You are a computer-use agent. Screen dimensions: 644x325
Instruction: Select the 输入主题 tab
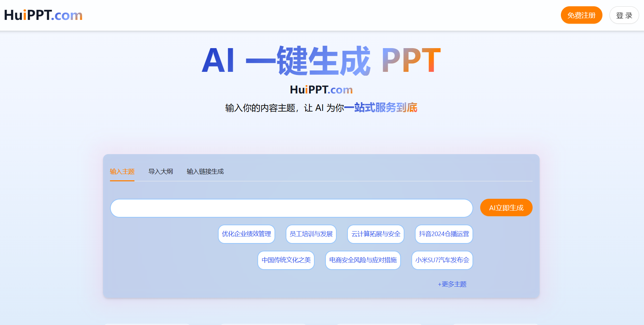tap(122, 172)
